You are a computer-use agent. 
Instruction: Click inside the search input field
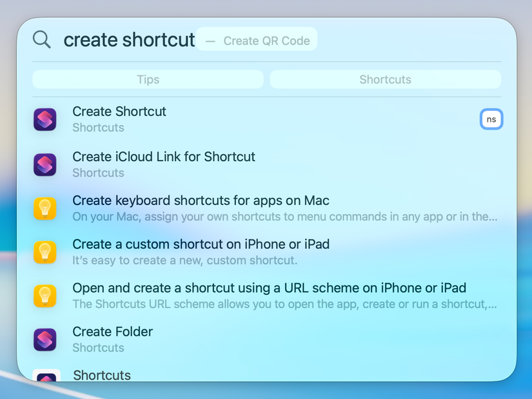click(129, 39)
